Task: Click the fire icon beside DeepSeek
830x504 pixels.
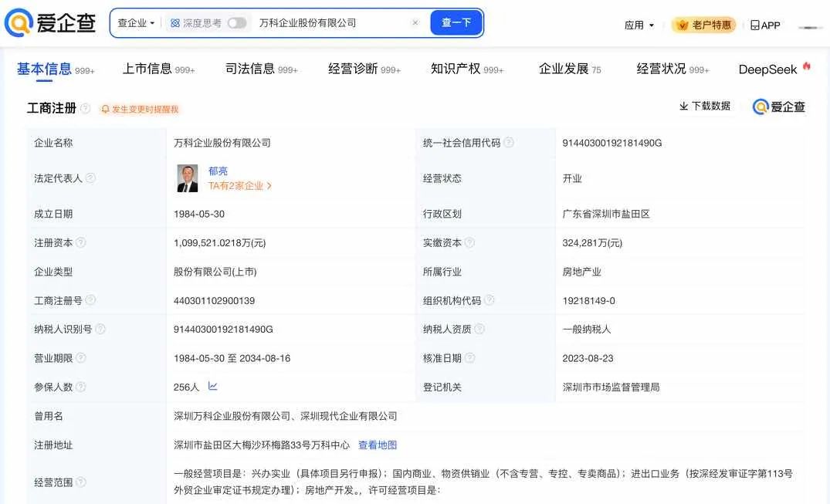Action: (807, 66)
